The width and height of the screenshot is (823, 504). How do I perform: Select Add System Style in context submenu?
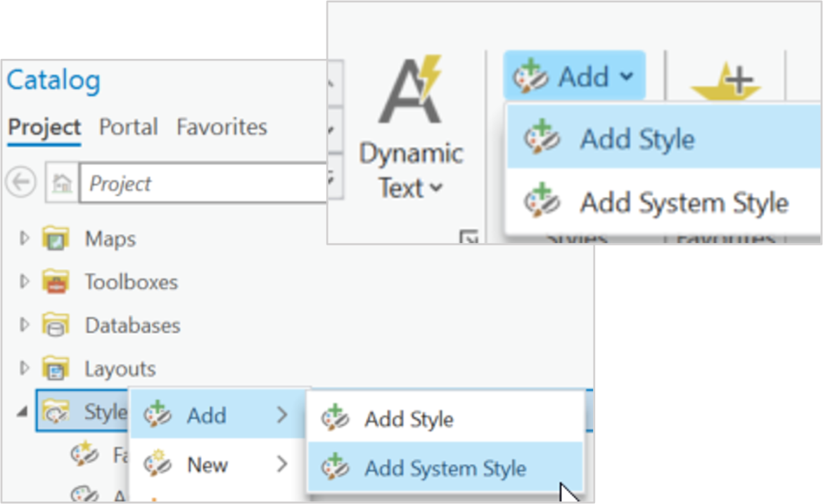click(445, 469)
